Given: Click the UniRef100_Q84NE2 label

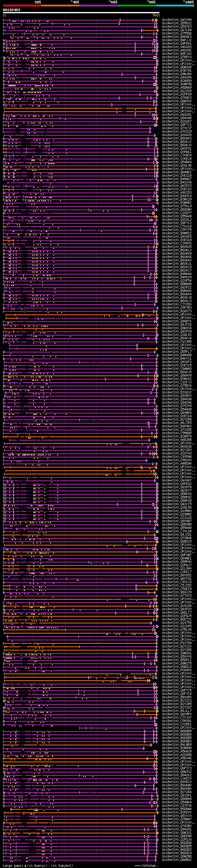Looking at the screenshot, I should tap(177, 172).
